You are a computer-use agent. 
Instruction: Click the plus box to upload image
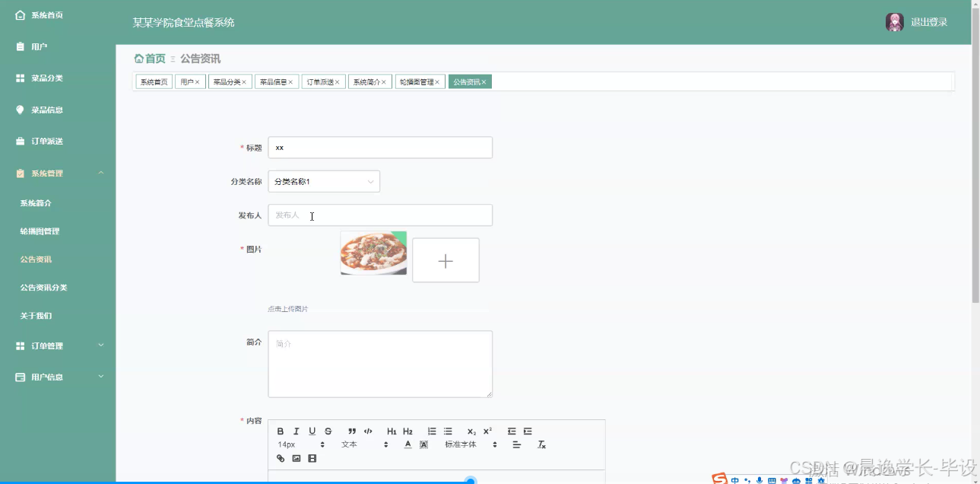tap(446, 260)
